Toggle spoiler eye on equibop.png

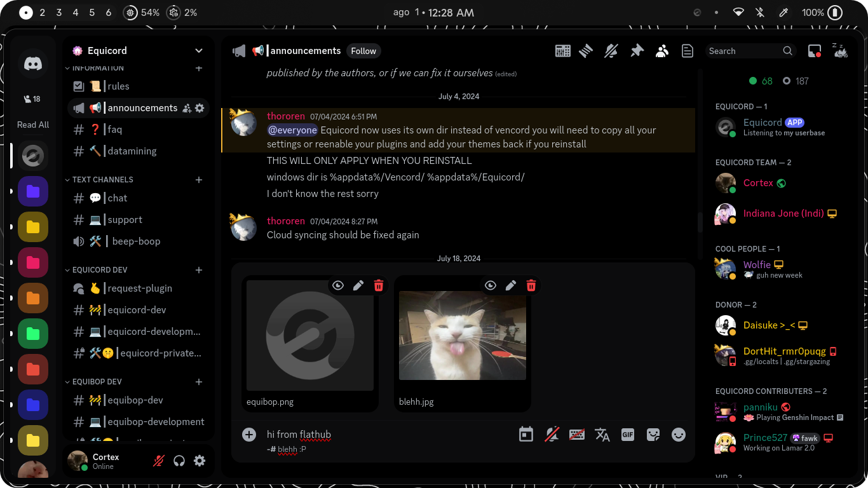[x=338, y=286]
